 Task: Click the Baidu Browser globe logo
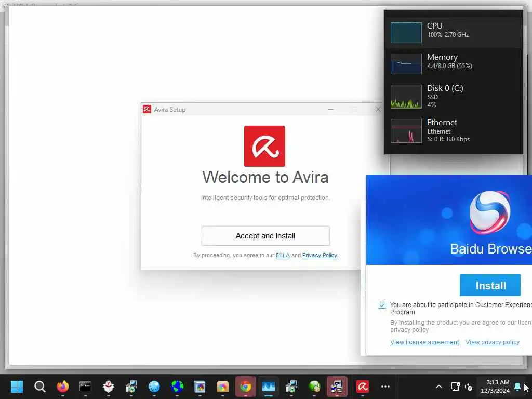[490, 212]
